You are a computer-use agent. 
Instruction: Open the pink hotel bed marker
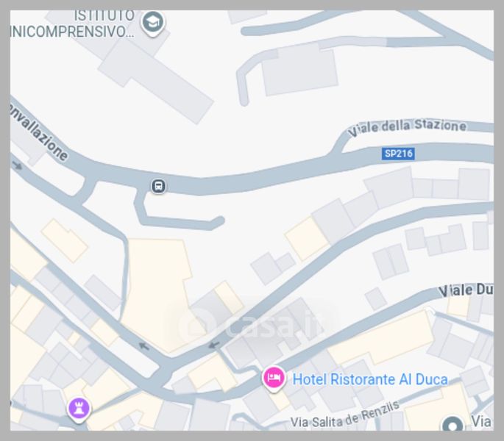[x=274, y=379]
